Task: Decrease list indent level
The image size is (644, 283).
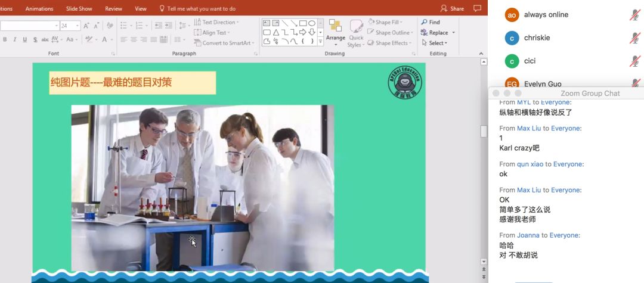Action: (159, 26)
